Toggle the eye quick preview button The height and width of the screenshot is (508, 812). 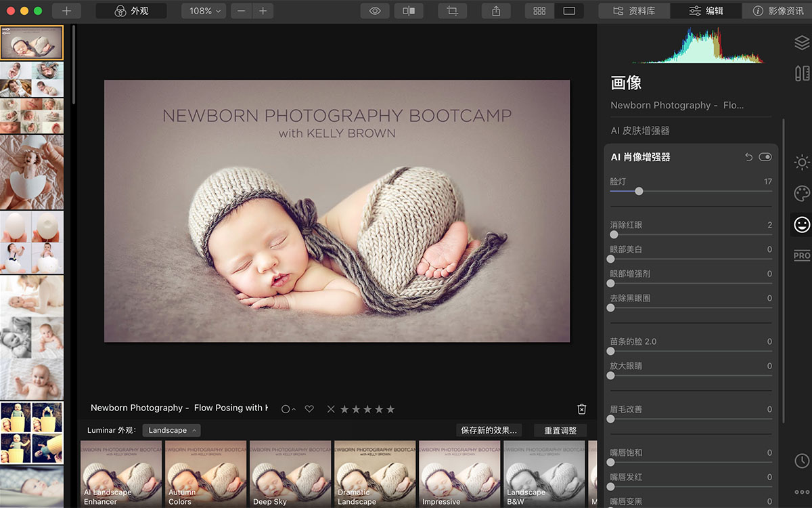point(375,11)
